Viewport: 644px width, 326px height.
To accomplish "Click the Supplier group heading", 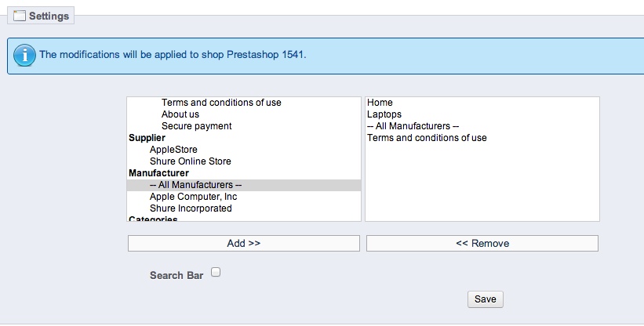I will click(147, 138).
